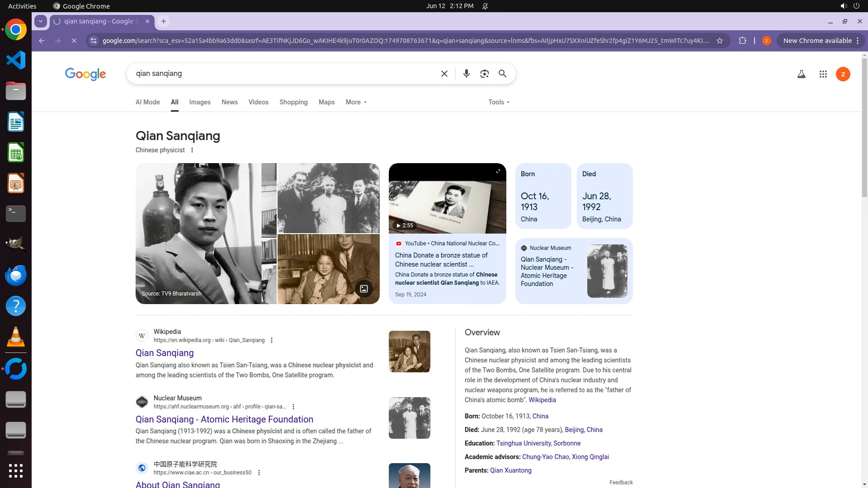This screenshot has height=488, width=868.
Task: Clear the search box with X icon
Action: (444, 74)
